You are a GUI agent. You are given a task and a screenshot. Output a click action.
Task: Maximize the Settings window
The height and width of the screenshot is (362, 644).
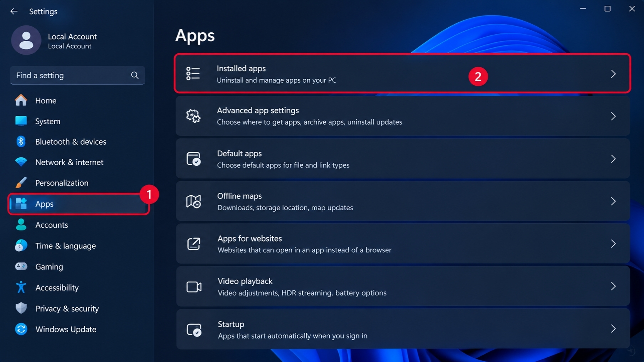607,8
